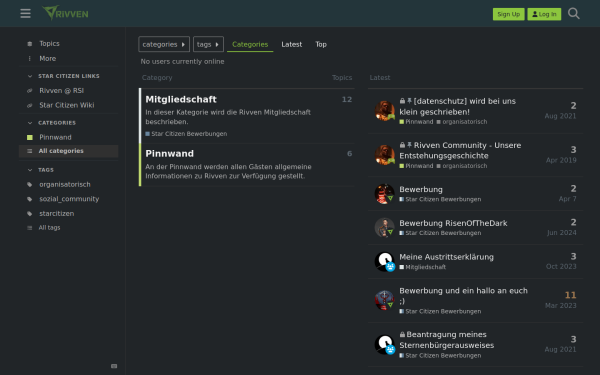Click the link icon next to Rivven @ RSI

(x=30, y=91)
